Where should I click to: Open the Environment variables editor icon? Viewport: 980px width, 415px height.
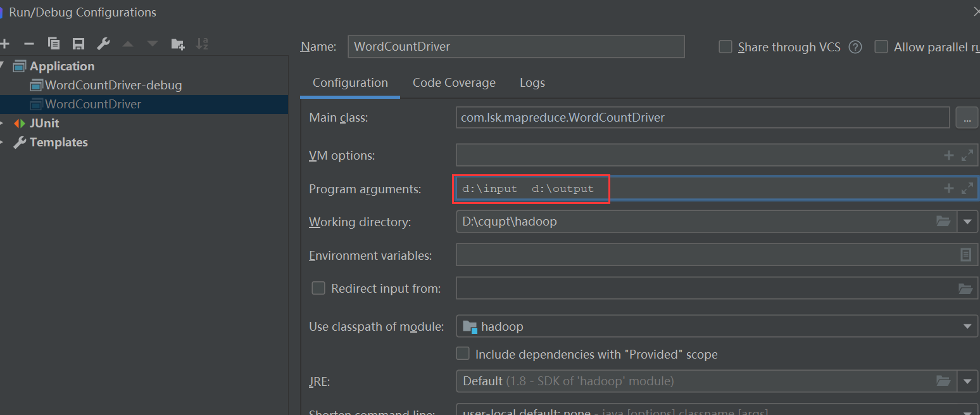965,255
